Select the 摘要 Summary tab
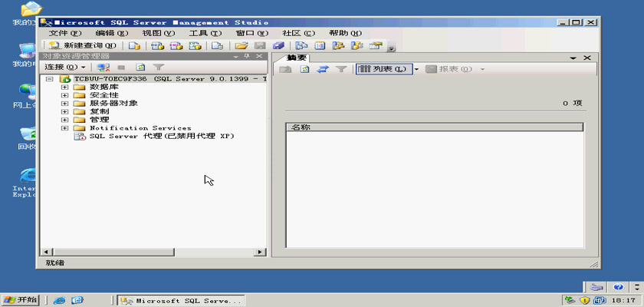The height and width of the screenshot is (307, 644). click(x=297, y=58)
